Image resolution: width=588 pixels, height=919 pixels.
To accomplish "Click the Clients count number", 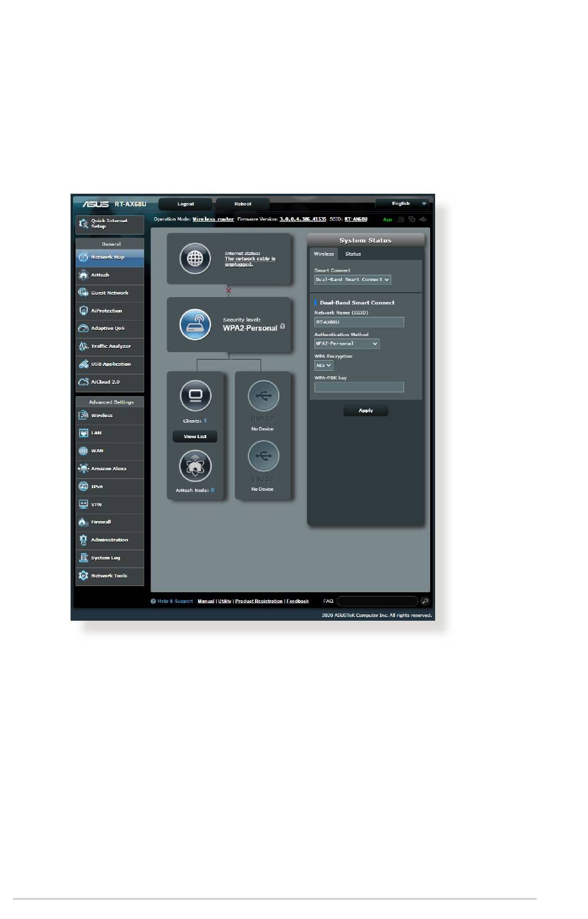I will [205, 421].
